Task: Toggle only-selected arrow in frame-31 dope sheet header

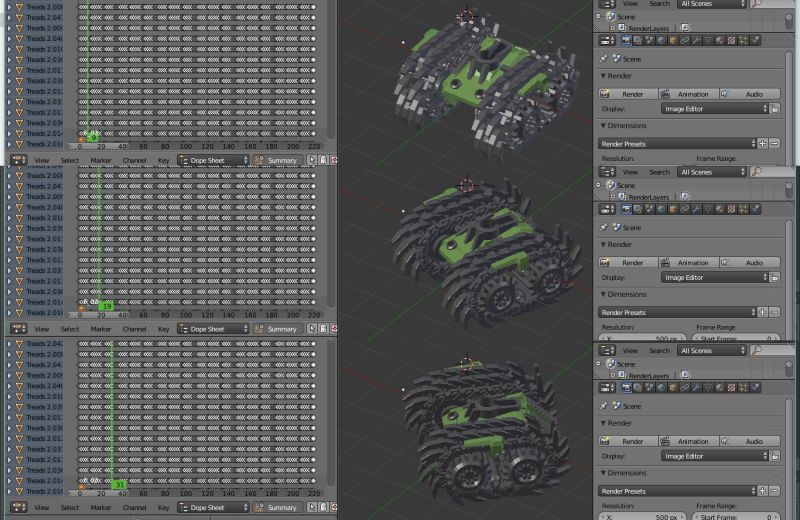Action: pyautogui.click(x=312, y=507)
